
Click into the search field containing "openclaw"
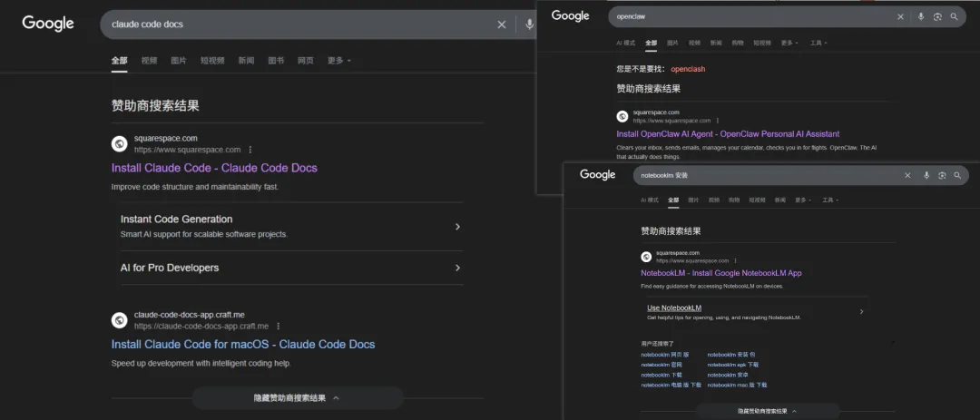744,16
